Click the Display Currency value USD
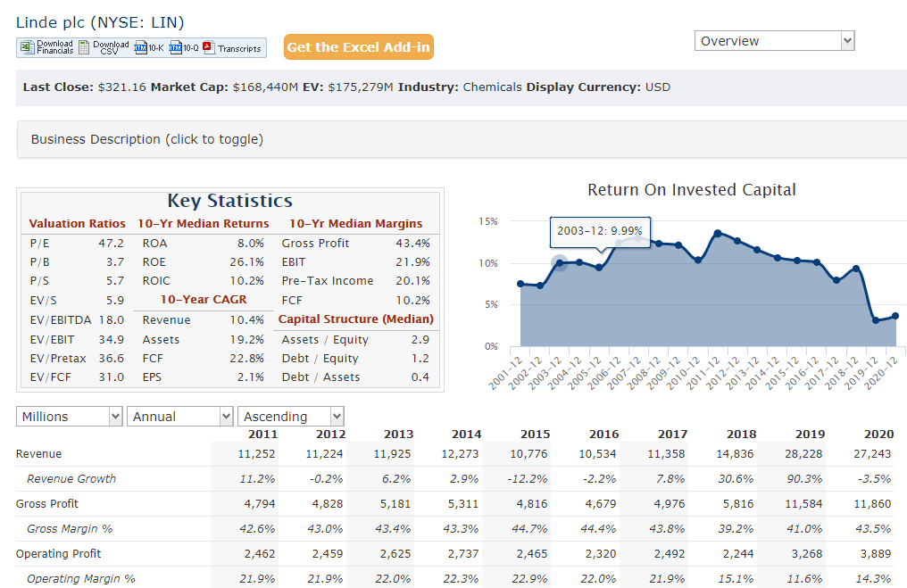907x588 pixels. (x=658, y=87)
